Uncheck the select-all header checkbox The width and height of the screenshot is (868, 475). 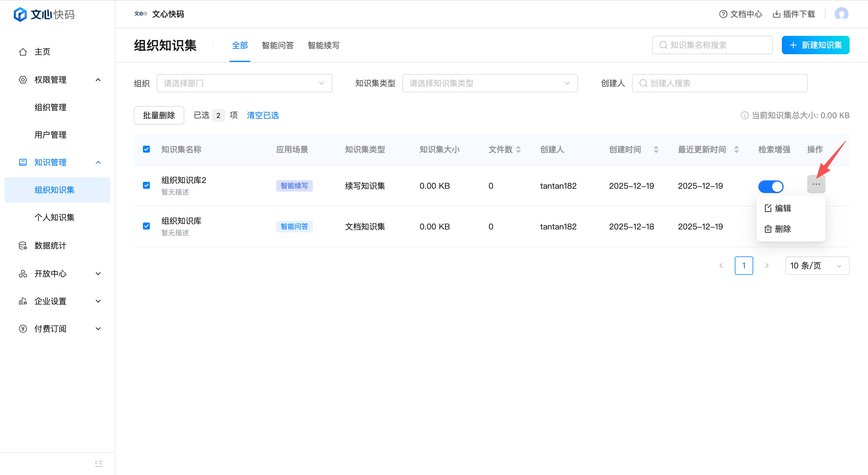[x=146, y=149]
